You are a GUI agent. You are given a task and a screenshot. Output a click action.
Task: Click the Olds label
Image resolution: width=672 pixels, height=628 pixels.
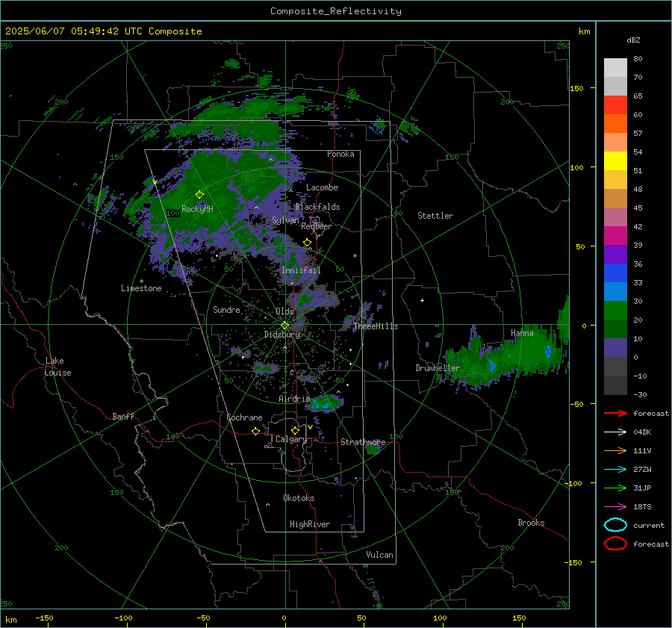click(284, 311)
